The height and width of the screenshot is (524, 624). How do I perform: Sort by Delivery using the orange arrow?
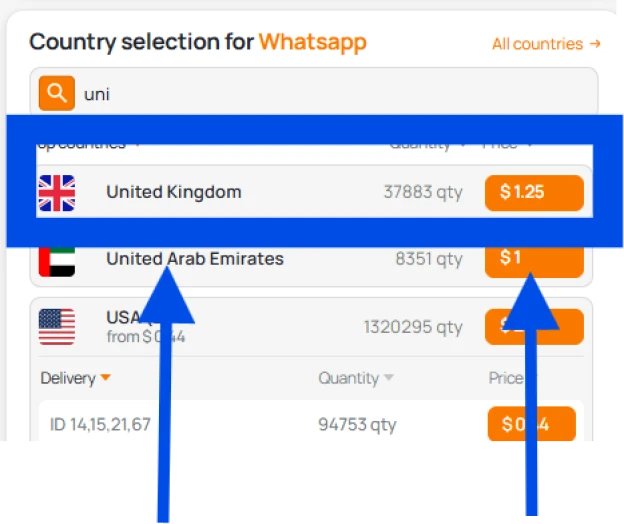[x=105, y=378]
